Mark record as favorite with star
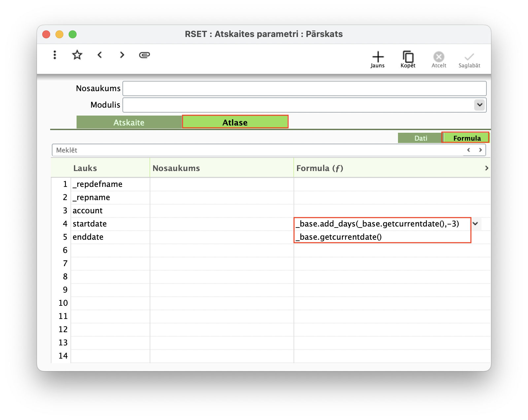This screenshot has width=528, height=420. [77, 55]
